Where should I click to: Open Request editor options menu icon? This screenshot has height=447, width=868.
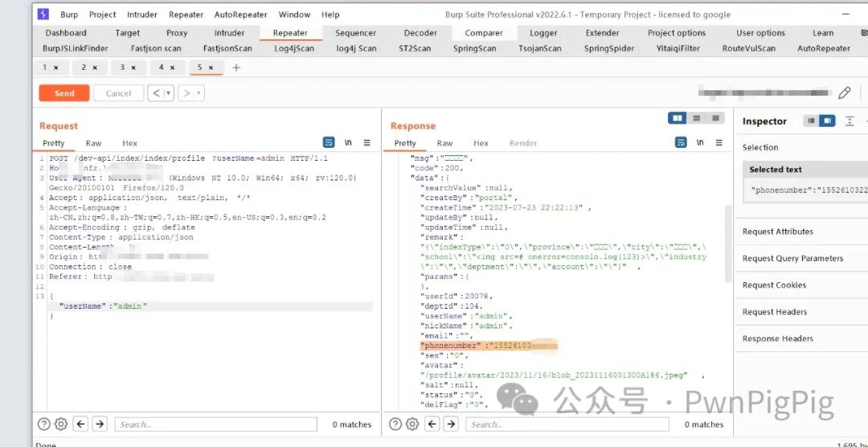tap(367, 142)
